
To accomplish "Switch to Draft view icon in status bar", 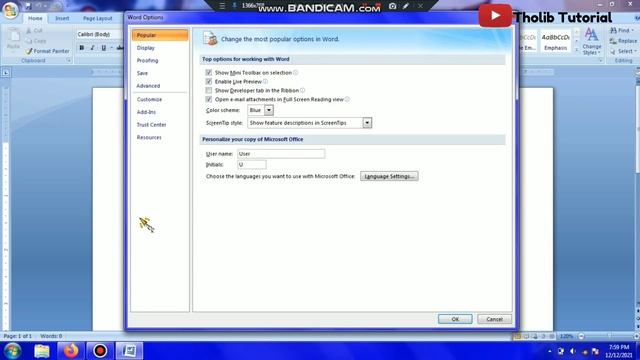I will click(552, 336).
